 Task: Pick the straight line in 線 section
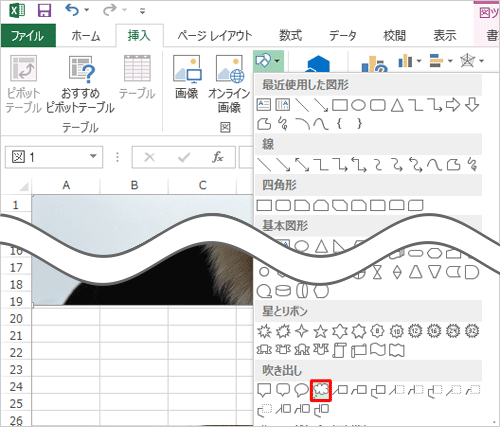point(264,165)
